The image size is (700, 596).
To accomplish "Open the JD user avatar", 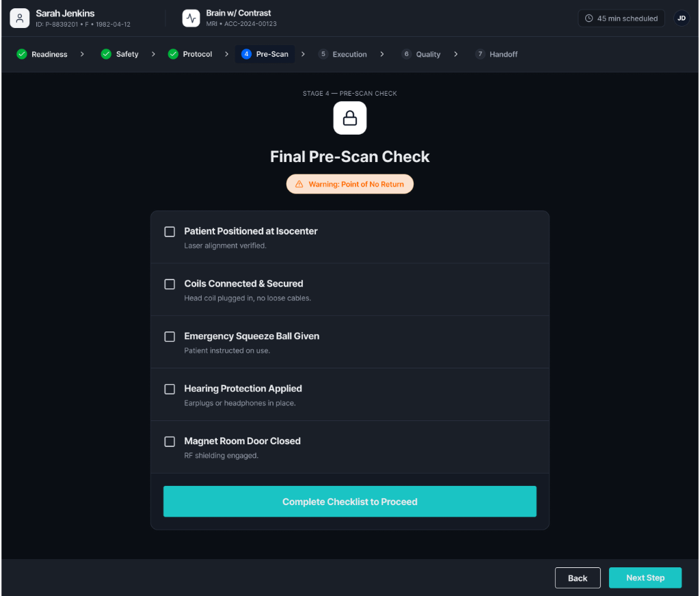I will (681, 18).
